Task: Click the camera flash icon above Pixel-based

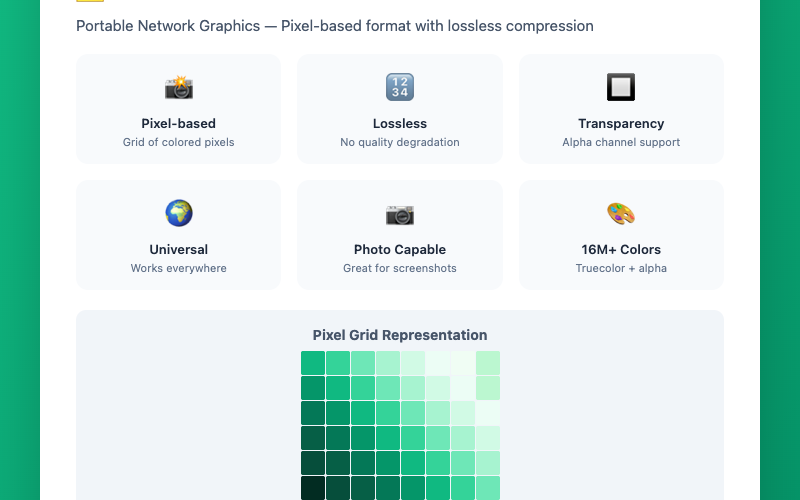Action: coord(179,87)
